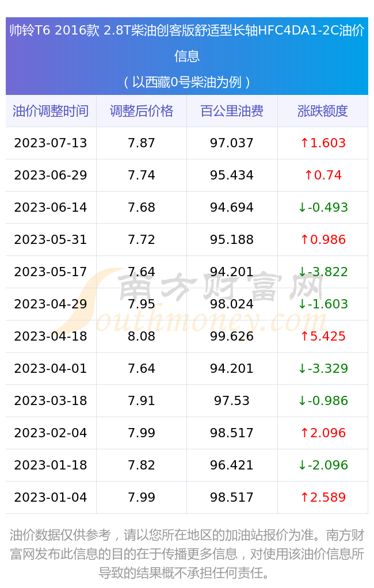The height and width of the screenshot is (588, 374).
Task: Click the red change value ↑5.425
Action: (323, 337)
